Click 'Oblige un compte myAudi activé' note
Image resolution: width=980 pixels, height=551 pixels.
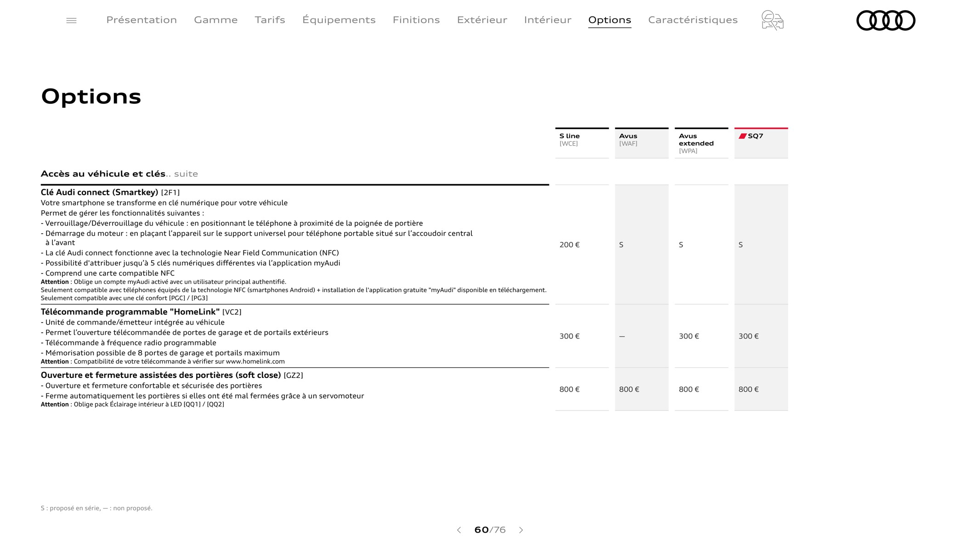click(164, 281)
